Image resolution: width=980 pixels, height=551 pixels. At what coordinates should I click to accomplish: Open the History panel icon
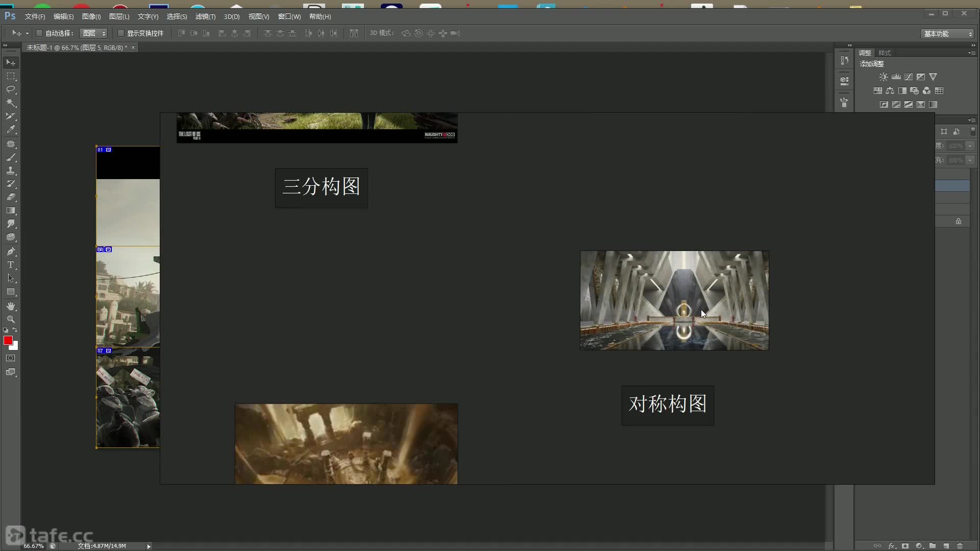coord(844,60)
